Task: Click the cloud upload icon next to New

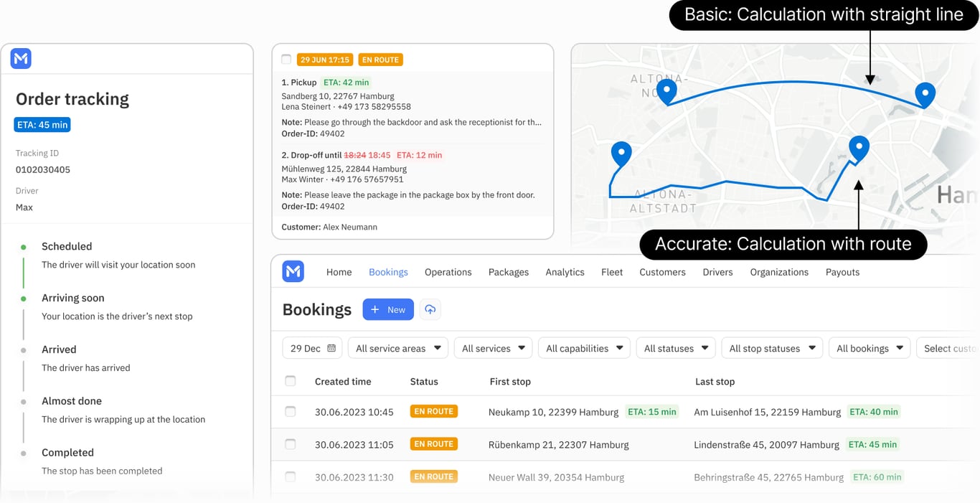Action: [x=430, y=309]
